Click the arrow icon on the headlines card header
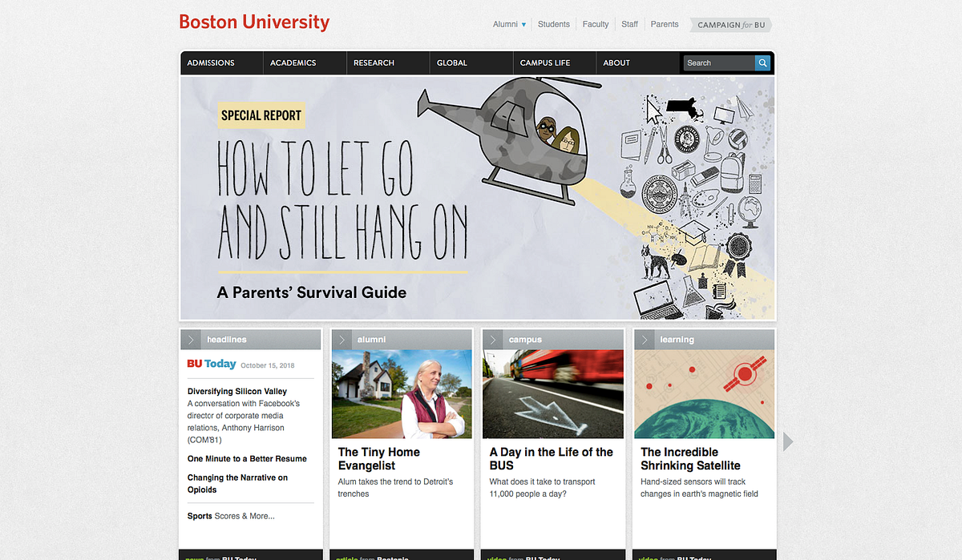The height and width of the screenshot is (560, 962). 190,339
